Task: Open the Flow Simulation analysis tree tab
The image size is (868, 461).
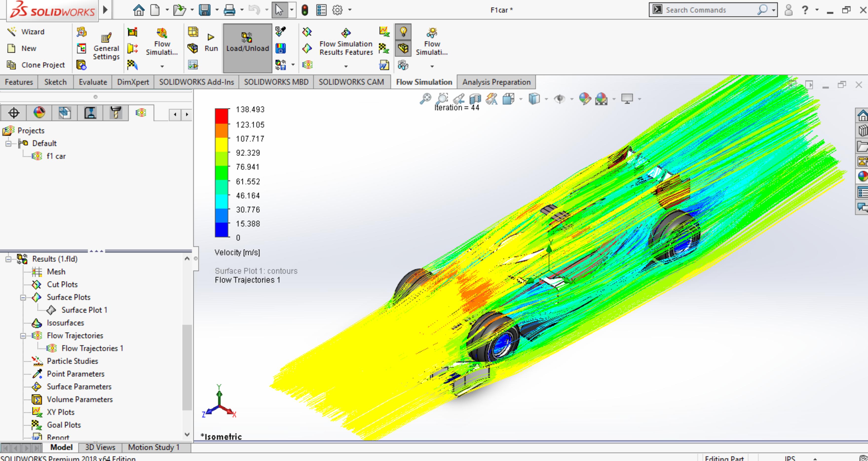Action: [x=141, y=113]
